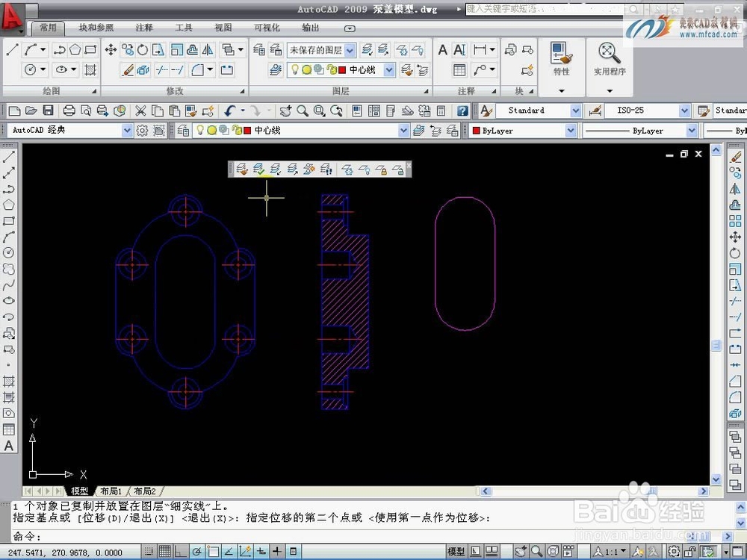The height and width of the screenshot is (560, 747).
Task: Select the Polygon tool in the ribbon
Action: tap(75, 49)
